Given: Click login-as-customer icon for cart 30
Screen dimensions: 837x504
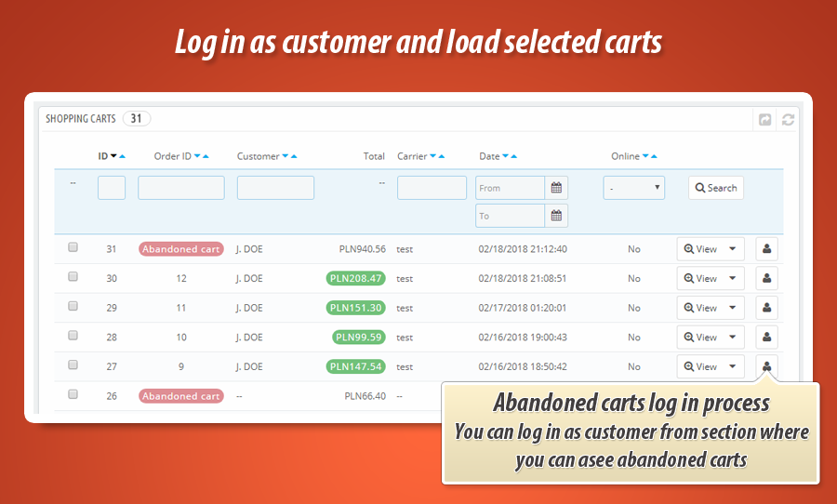Looking at the screenshot, I should pos(766,278).
